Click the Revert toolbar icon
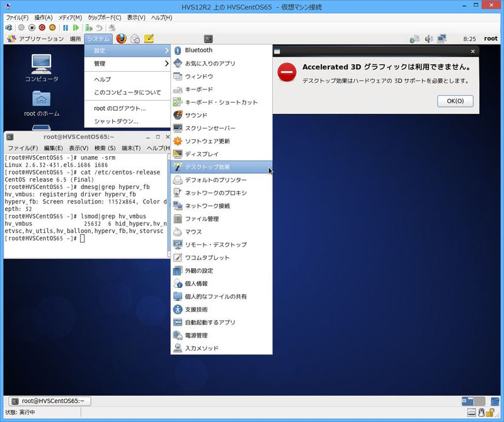Image resolution: width=504 pixels, height=422 pixels. [100, 28]
